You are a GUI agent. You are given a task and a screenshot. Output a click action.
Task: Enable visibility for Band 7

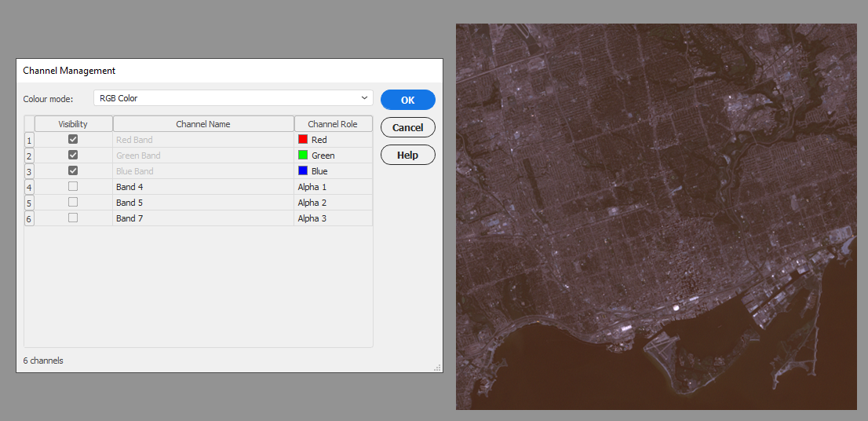[73, 218]
